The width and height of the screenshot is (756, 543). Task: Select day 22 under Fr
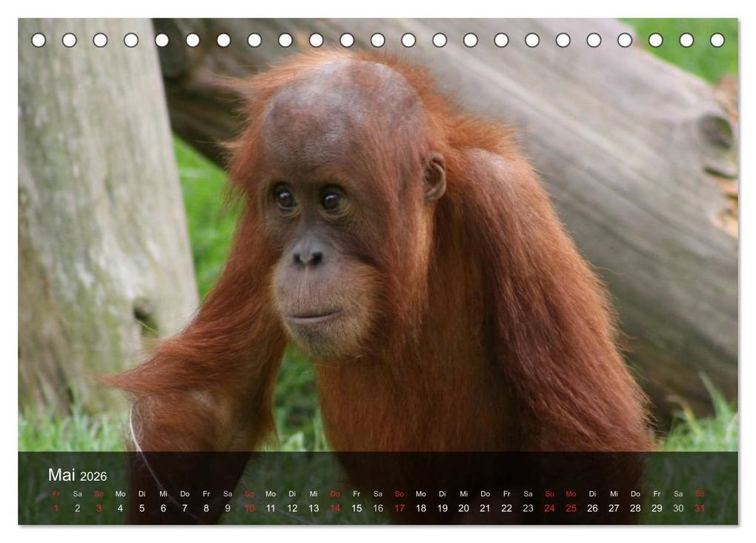click(x=507, y=508)
